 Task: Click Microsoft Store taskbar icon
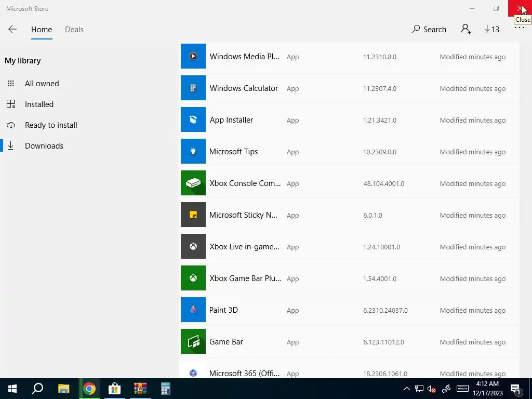[115, 389]
